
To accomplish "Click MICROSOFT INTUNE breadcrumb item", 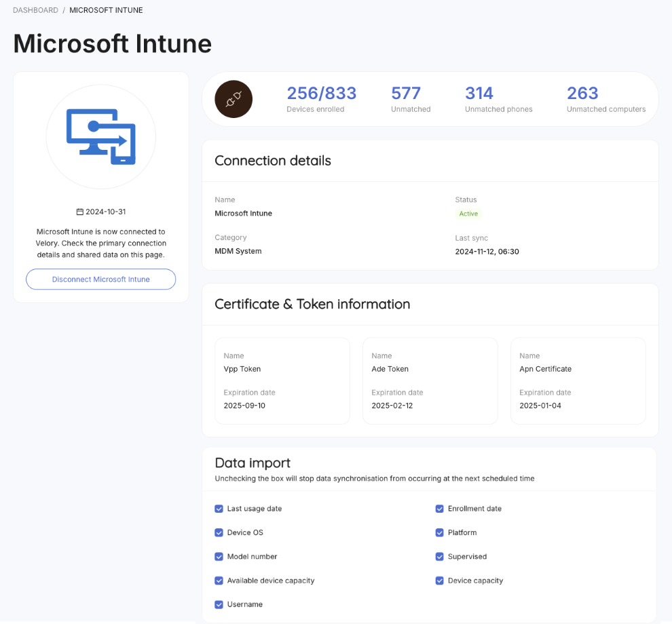I will (106, 10).
